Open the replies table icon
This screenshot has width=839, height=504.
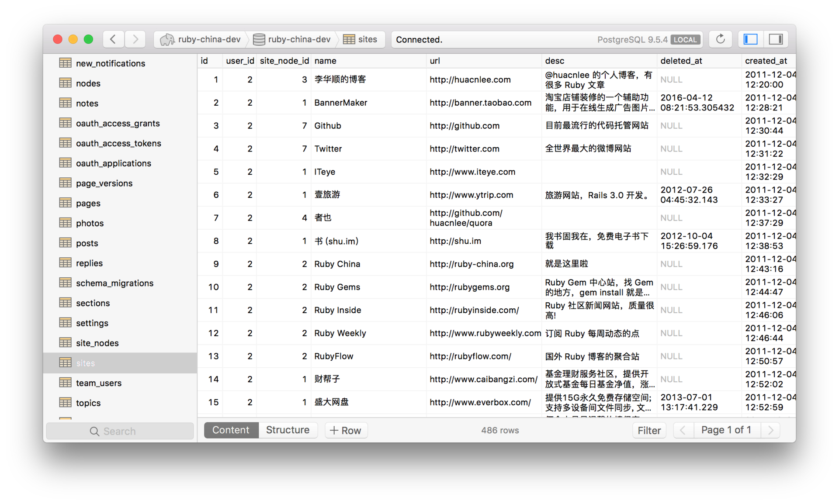[66, 263]
